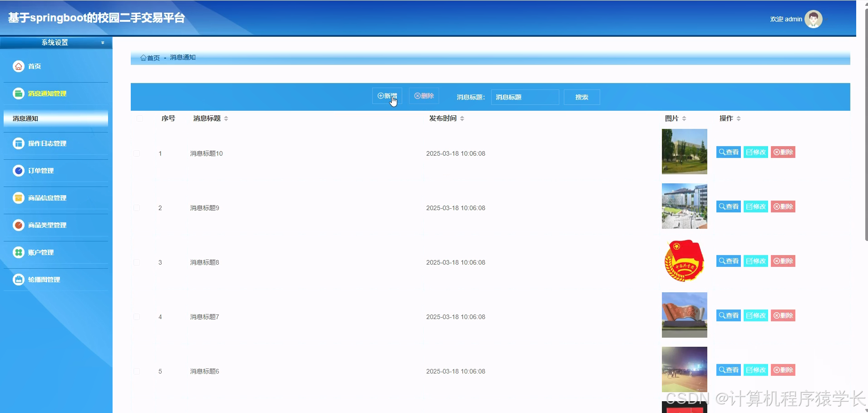
Task: Delete 消息标题10 row
Action: [783, 152]
